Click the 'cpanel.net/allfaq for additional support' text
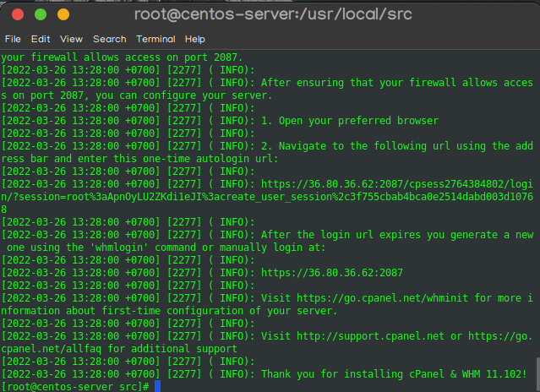Image resolution: width=540 pixels, height=392 pixels. coord(119,349)
